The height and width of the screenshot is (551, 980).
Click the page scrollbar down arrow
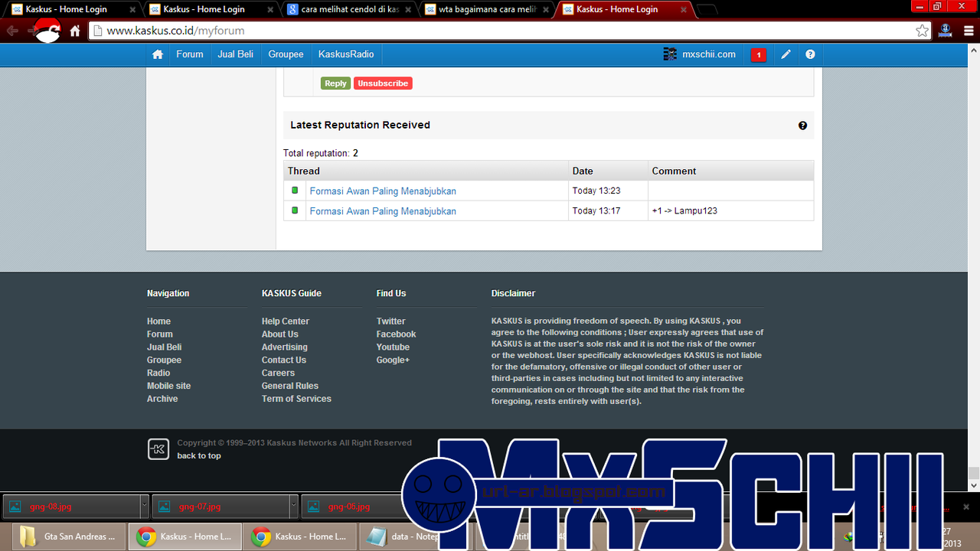tap(974, 485)
